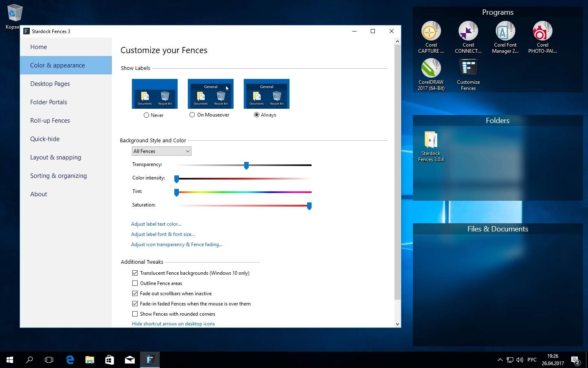
Task: Toggle Fade-in faded Fences on mouse over
Action: tap(135, 304)
